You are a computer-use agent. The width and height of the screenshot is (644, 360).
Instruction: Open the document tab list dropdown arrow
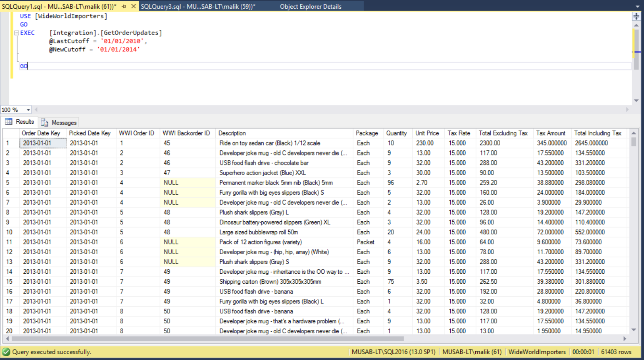[x=637, y=7]
